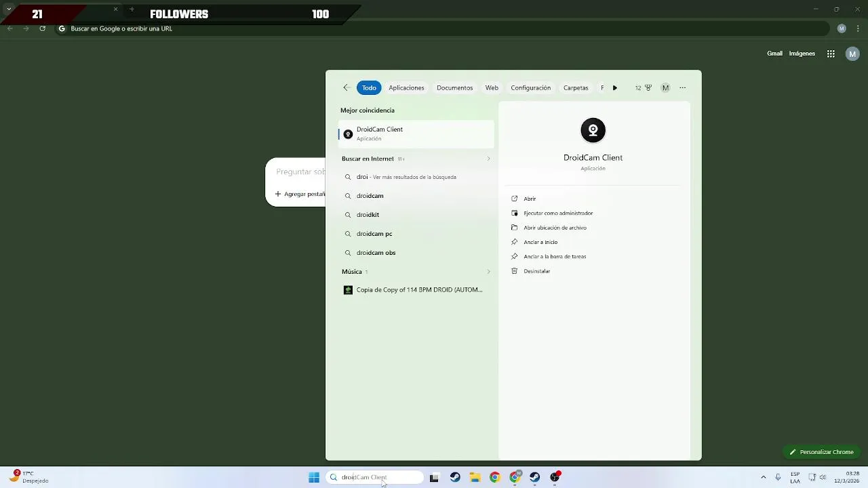Open Copia de Copy of 114 BPM DROID file
The width and height of the screenshot is (868, 488).
416,290
